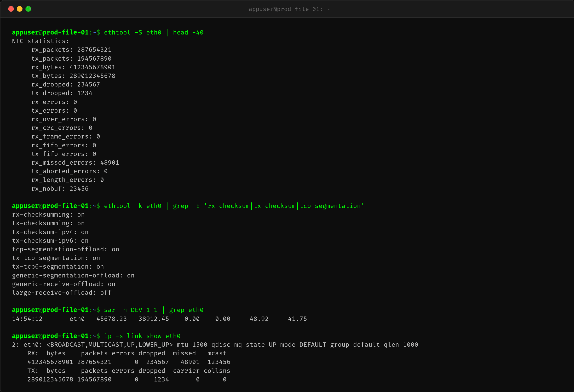
Task: Select the 'rx_length_errors: 0' line
Action: [x=68, y=180]
